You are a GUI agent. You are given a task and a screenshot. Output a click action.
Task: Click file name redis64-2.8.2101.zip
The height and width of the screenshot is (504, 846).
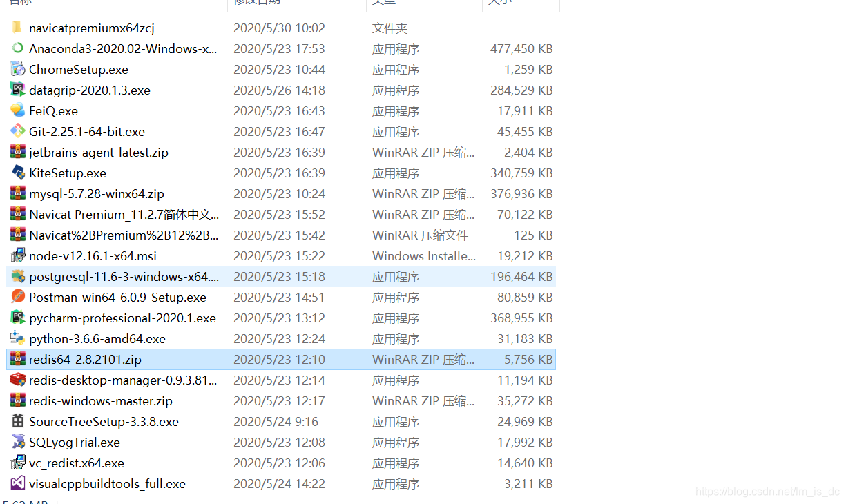click(x=85, y=360)
